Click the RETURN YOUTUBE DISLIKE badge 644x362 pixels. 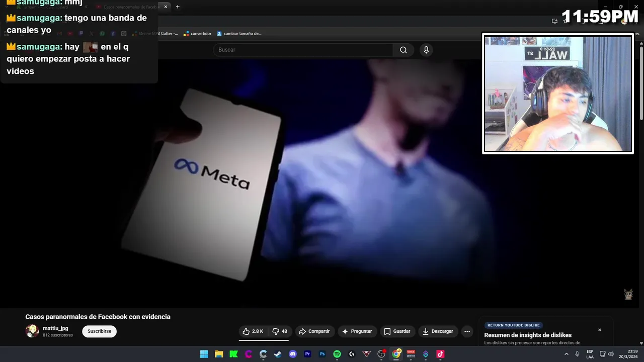point(513,325)
